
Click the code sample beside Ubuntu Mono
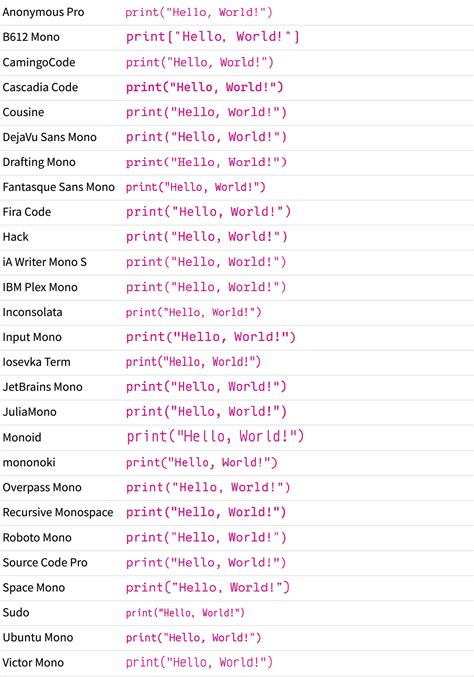(193, 638)
